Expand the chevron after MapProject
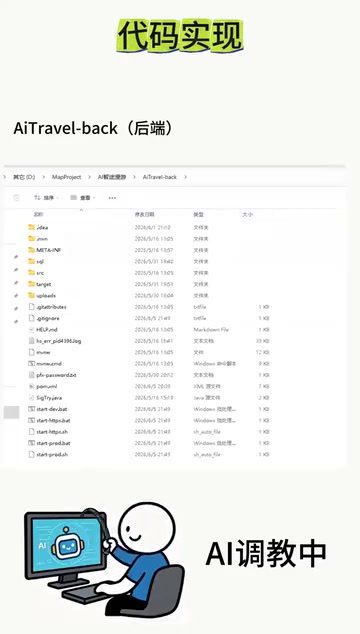The height and width of the screenshot is (634, 360). [90, 177]
